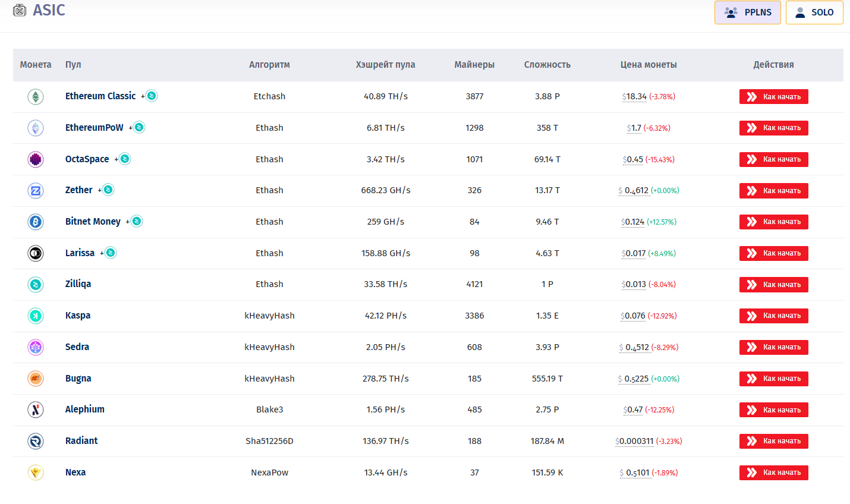Open the EthereumPoW pool link
This screenshot has width=850, height=504.
pos(95,127)
